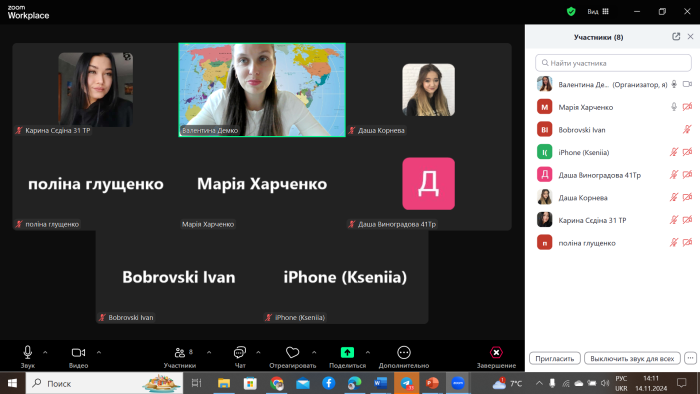Image resolution: width=700 pixels, height=394 pixels.
Task: Click camera-off icon for Даша Корнева
Action: click(687, 197)
